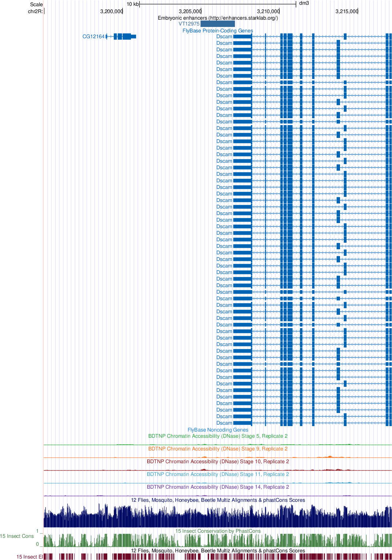Screen dimensions: 392x560
Task: Open the Embryonic enhancers track title
Action: point(218,18)
